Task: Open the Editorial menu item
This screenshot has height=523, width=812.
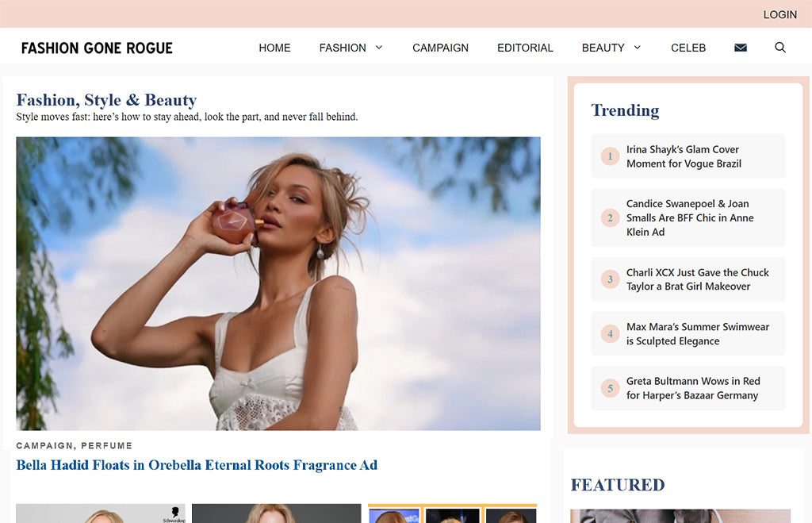Action: (525, 48)
